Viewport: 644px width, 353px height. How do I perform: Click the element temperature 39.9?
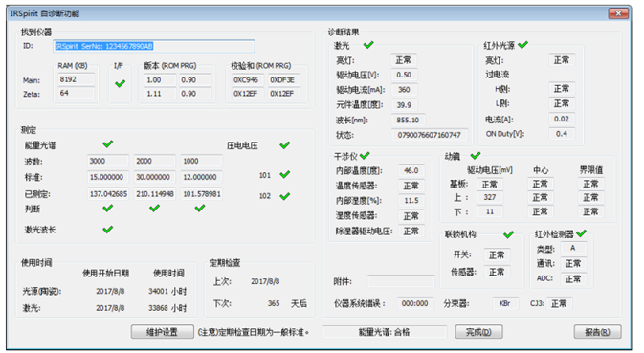pos(404,104)
